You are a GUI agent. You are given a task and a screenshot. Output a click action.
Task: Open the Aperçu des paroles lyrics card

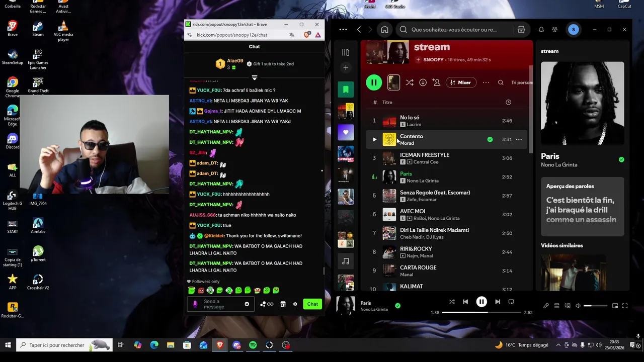pyautogui.click(x=583, y=206)
